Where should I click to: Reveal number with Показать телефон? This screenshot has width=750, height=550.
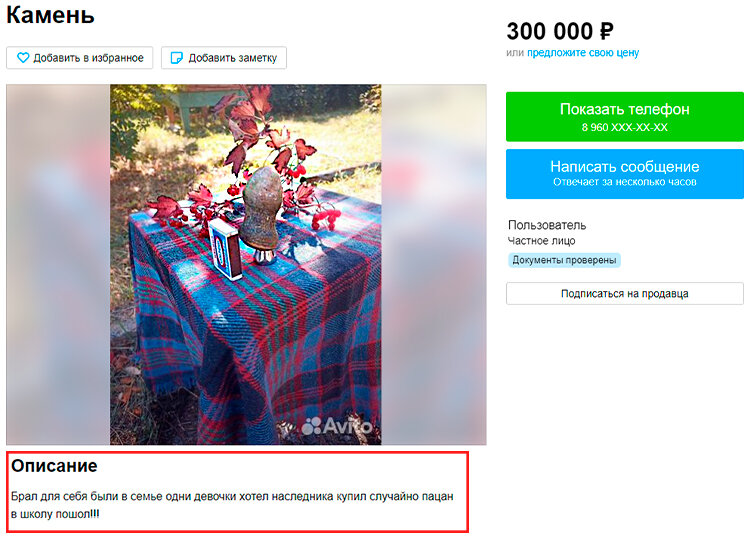click(x=625, y=116)
